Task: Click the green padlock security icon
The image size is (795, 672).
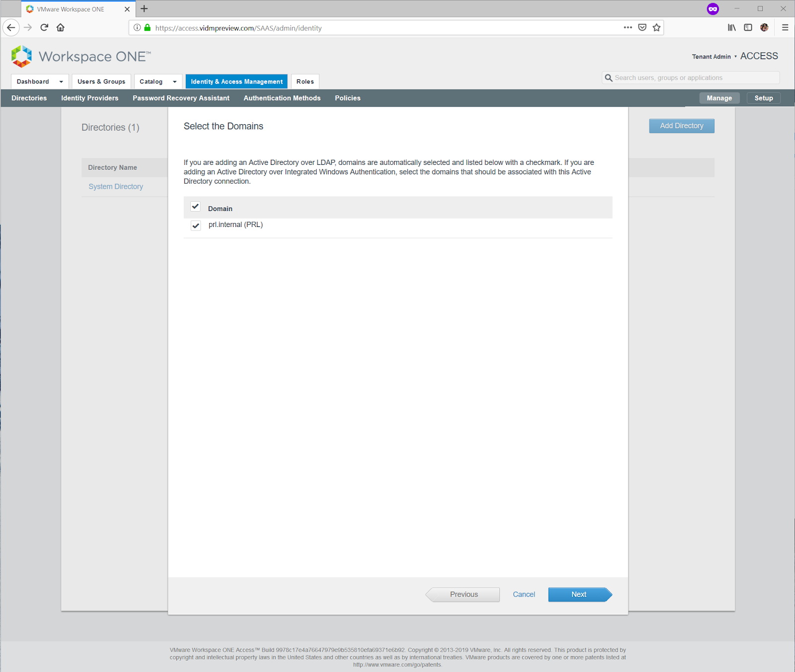Action: tap(148, 28)
